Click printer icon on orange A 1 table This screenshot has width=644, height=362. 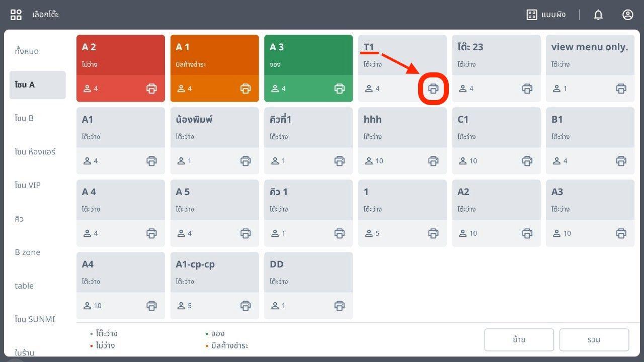(x=246, y=89)
